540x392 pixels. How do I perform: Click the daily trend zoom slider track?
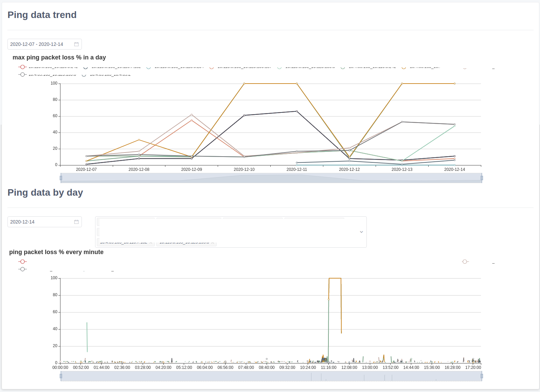coord(271,178)
